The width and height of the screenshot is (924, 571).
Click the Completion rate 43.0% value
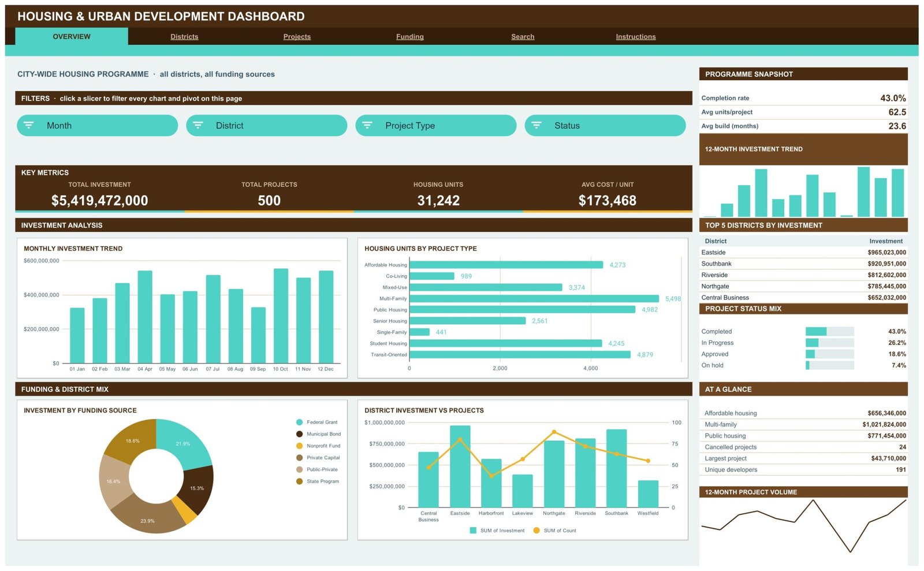tap(893, 98)
